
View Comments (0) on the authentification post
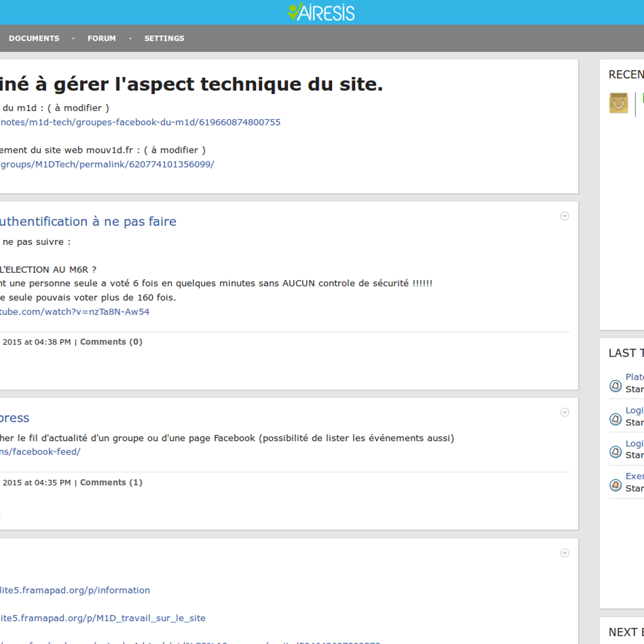coord(111,342)
